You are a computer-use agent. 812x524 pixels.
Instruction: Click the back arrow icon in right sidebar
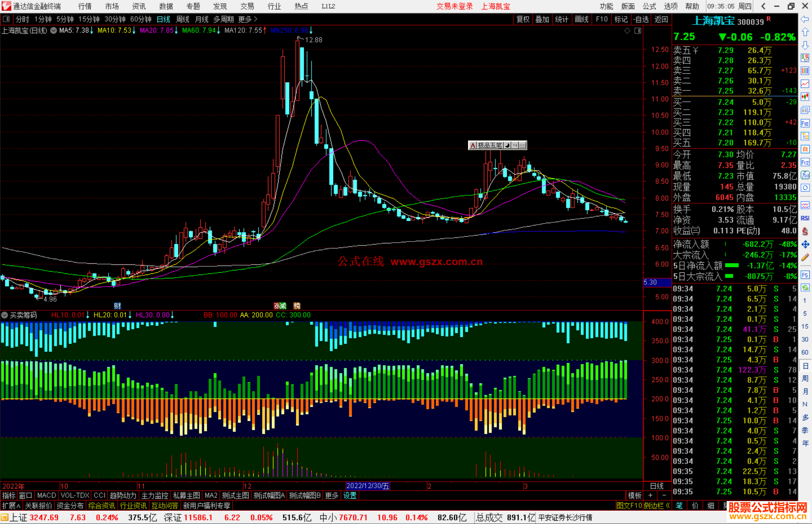point(805,19)
